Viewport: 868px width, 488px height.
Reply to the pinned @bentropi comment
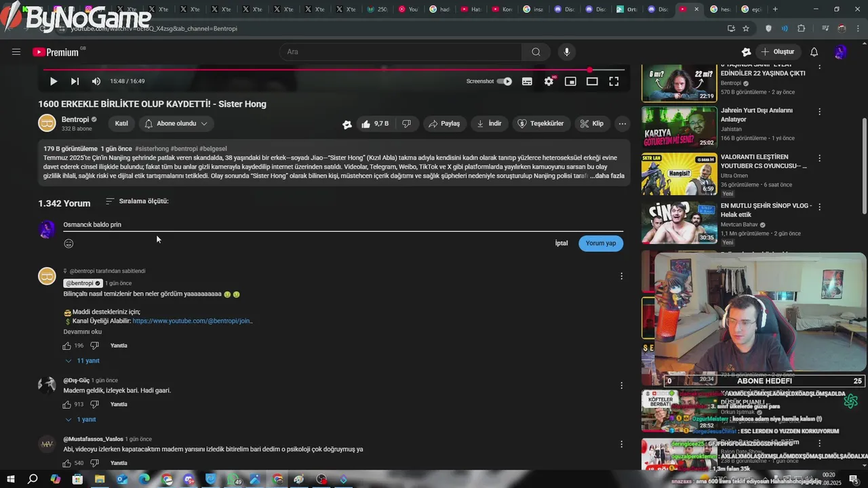(119, 346)
